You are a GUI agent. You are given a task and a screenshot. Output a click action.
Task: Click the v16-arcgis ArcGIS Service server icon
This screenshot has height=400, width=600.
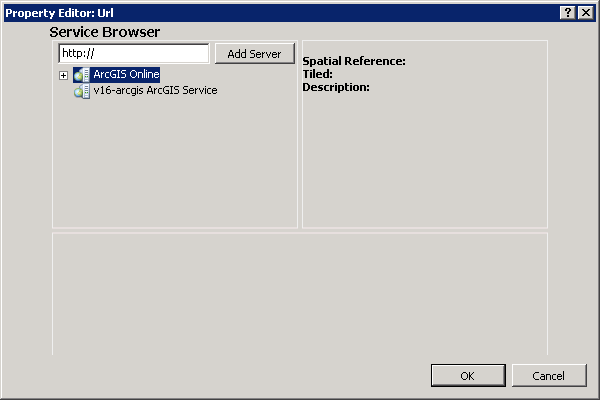[x=82, y=91]
